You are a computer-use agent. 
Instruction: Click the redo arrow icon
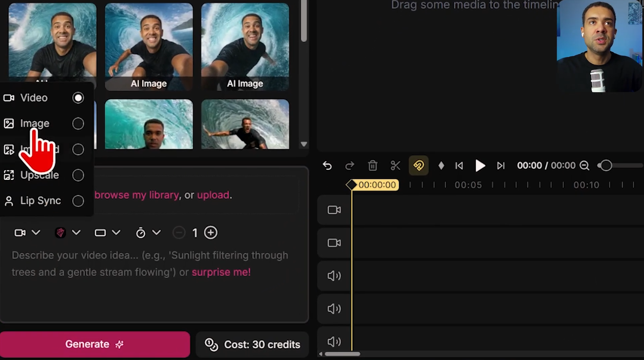(350, 166)
